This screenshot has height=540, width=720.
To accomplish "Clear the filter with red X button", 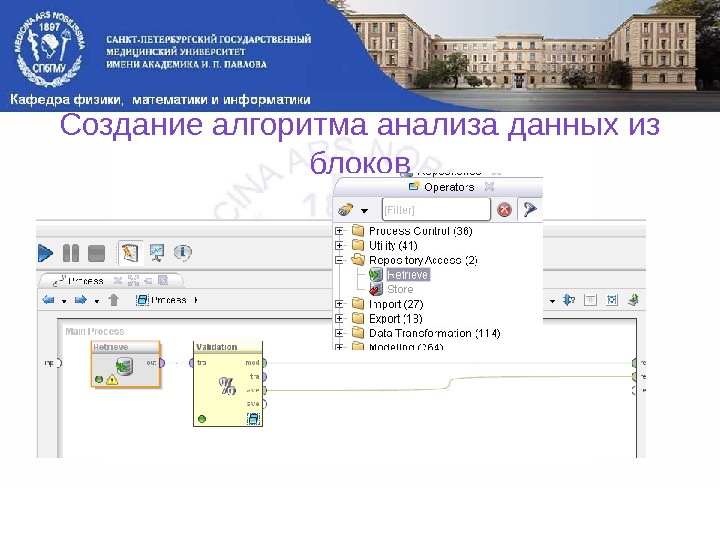I will (504, 210).
